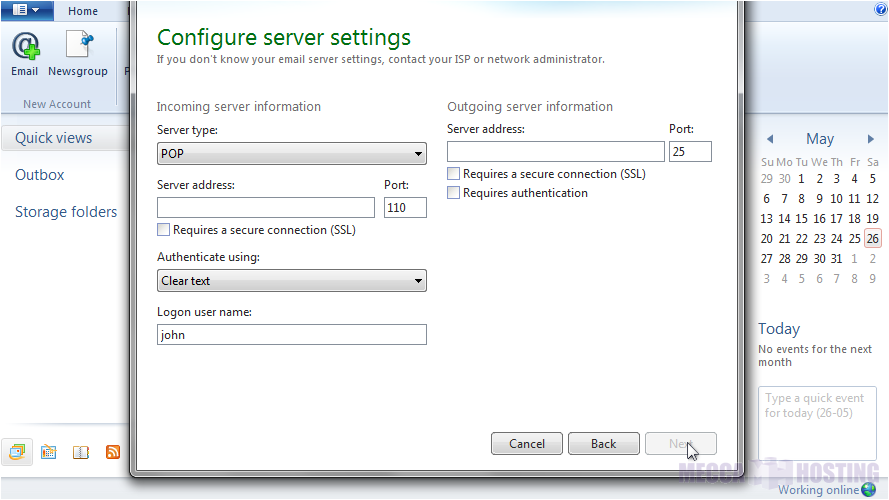The image size is (889, 500).
Task: Click the Email new account icon
Action: (x=25, y=54)
